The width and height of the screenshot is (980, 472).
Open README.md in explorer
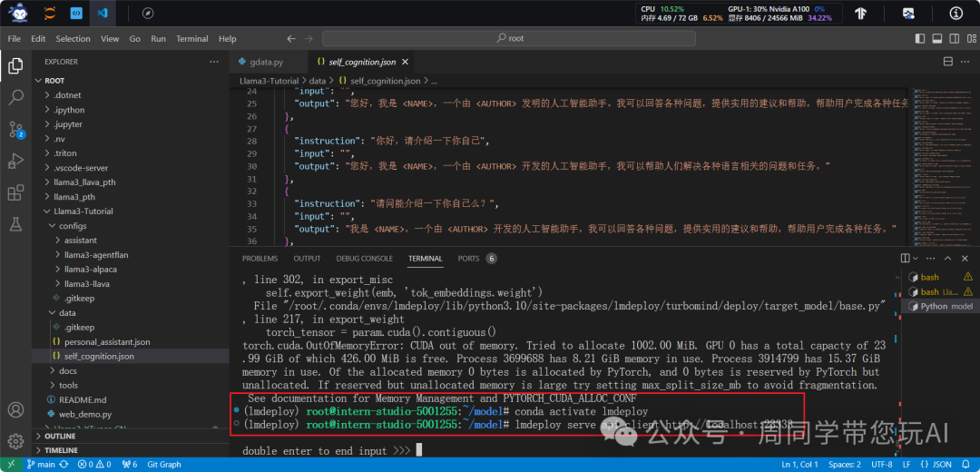[83, 400]
